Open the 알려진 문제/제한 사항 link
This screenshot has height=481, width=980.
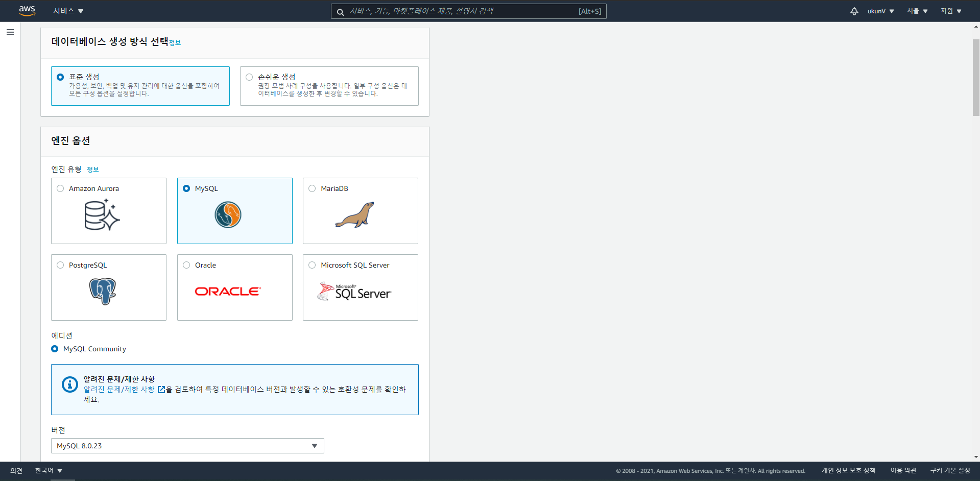119,390
